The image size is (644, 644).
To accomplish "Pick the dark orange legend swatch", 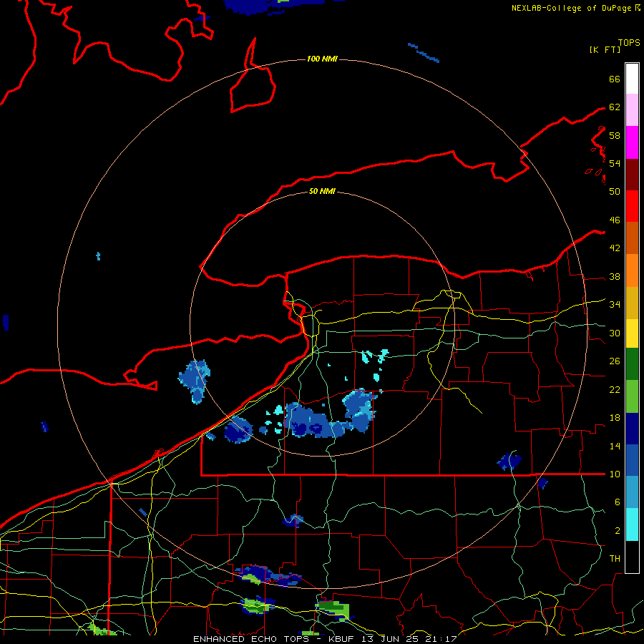I will [x=632, y=238].
